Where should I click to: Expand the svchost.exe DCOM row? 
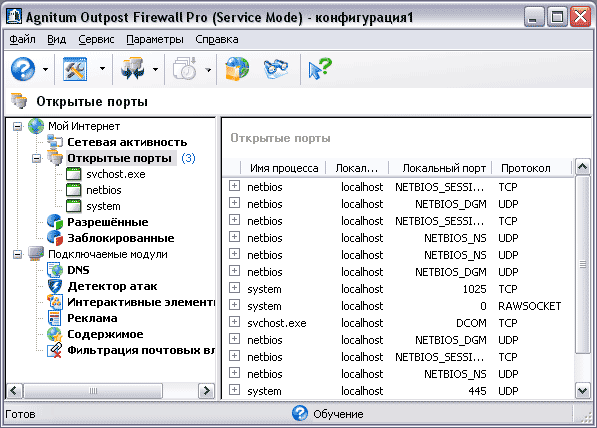click(234, 322)
